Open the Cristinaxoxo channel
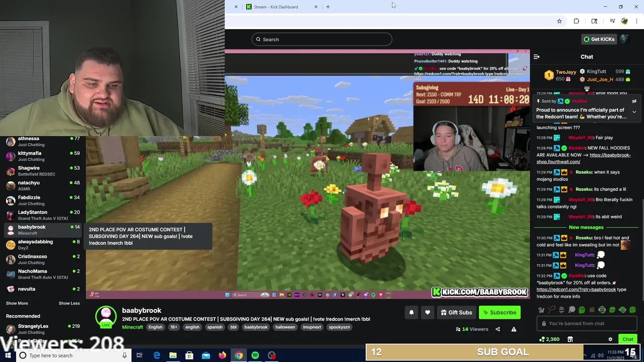 [43, 259]
